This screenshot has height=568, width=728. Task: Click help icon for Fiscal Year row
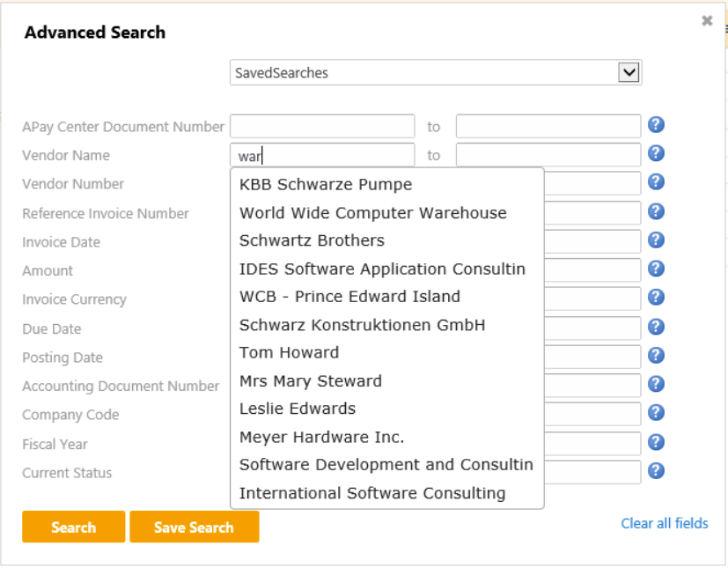point(656,442)
